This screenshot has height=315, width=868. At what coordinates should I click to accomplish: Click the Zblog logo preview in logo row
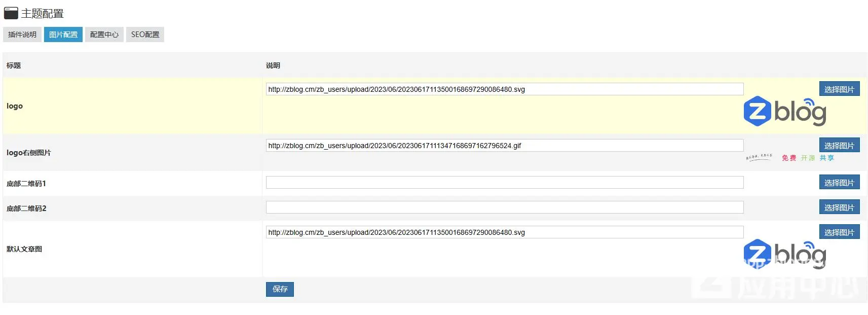(784, 112)
